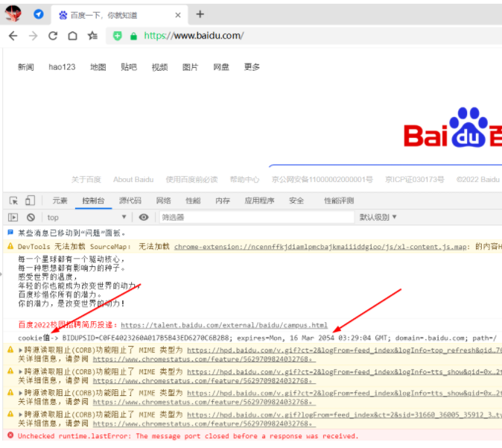This screenshot has height=448, width=502.
Task: Click the padlock icon in address bar
Action: point(133,37)
